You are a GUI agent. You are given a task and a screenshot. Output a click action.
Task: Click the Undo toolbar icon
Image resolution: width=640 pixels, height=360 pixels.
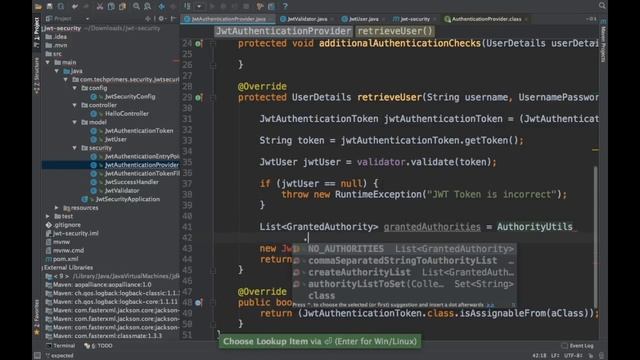coord(75,6)
